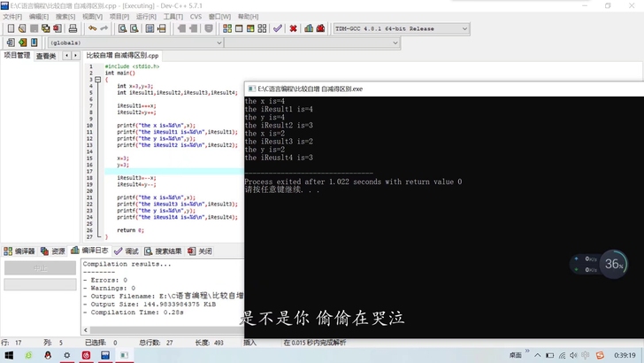Click the syntax check checkmark icon
Viewport: 644px width, 363px height.
pyautogui.click(x=278, y=28)
